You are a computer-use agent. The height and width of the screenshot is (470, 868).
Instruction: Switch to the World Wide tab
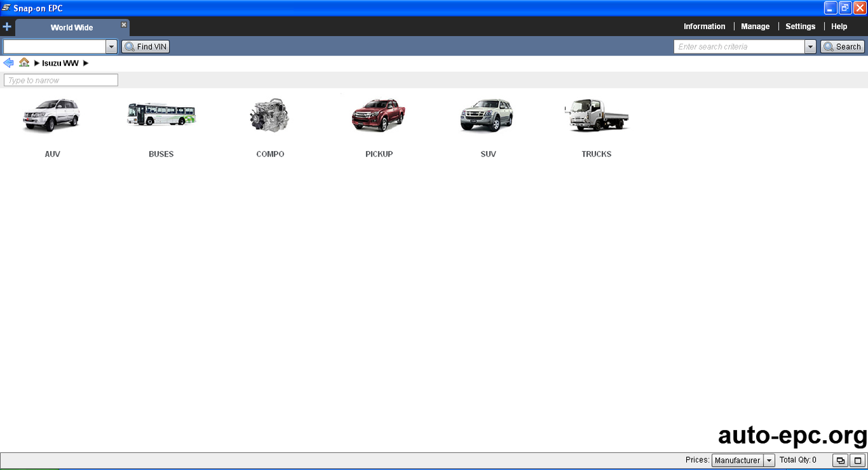click(x=72, y=28)
